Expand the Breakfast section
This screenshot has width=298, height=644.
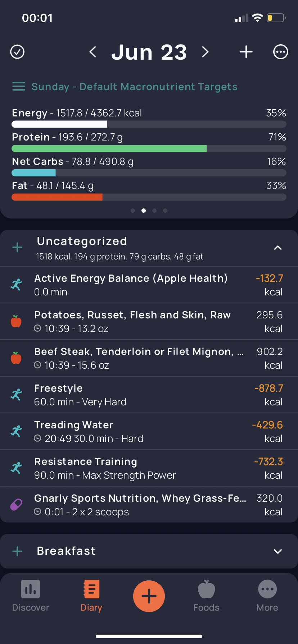point(278,551)
